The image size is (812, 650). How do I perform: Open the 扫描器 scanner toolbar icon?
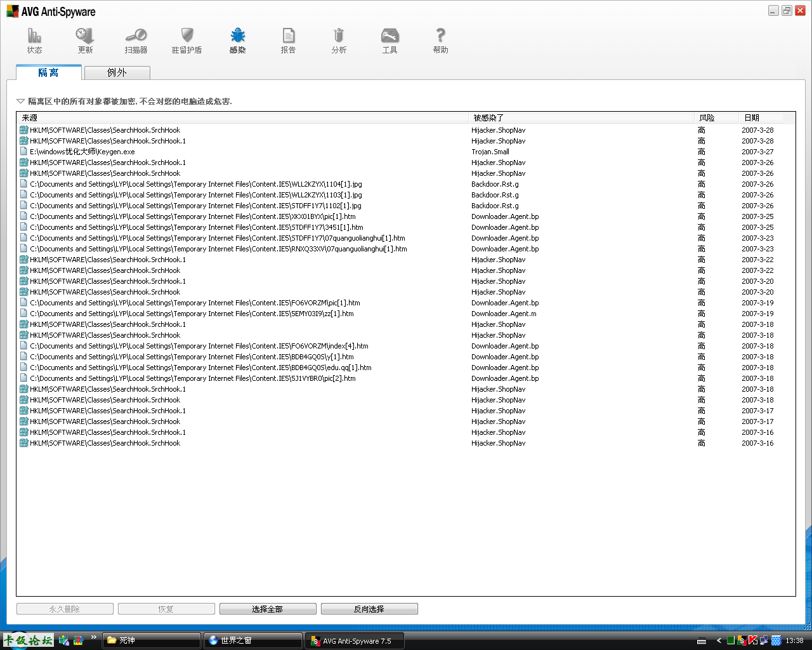click(x=136, y=40)
